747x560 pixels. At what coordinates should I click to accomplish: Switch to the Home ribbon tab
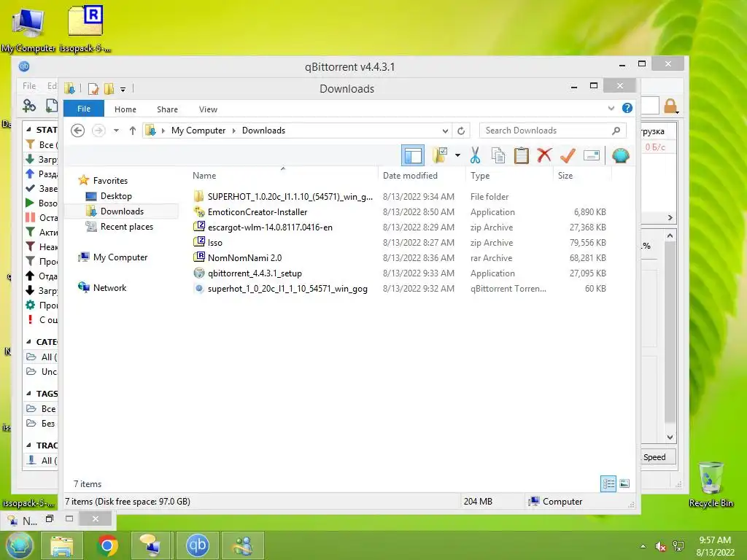(x=125, y=109)
